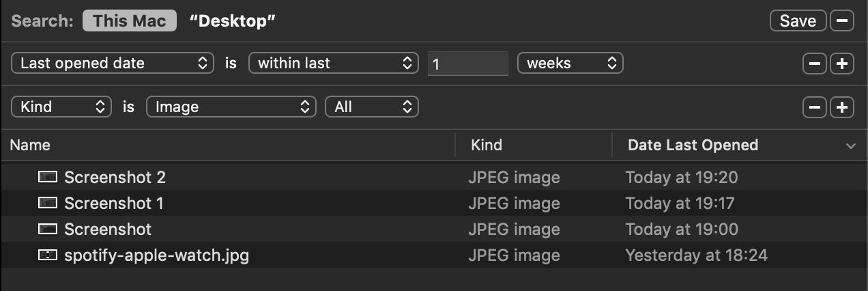Add criterion after Last opened date row
868x291 pixels.
[842, 64]
